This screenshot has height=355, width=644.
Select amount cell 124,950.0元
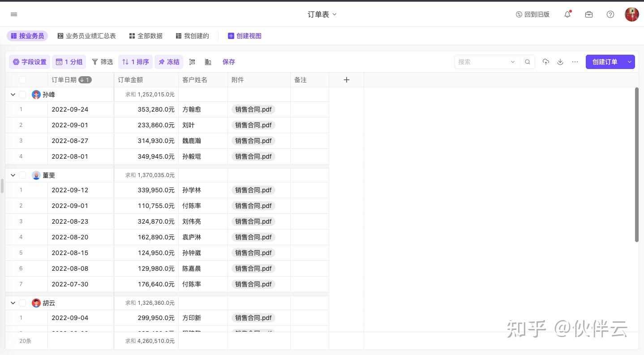(x=146, y=253)
